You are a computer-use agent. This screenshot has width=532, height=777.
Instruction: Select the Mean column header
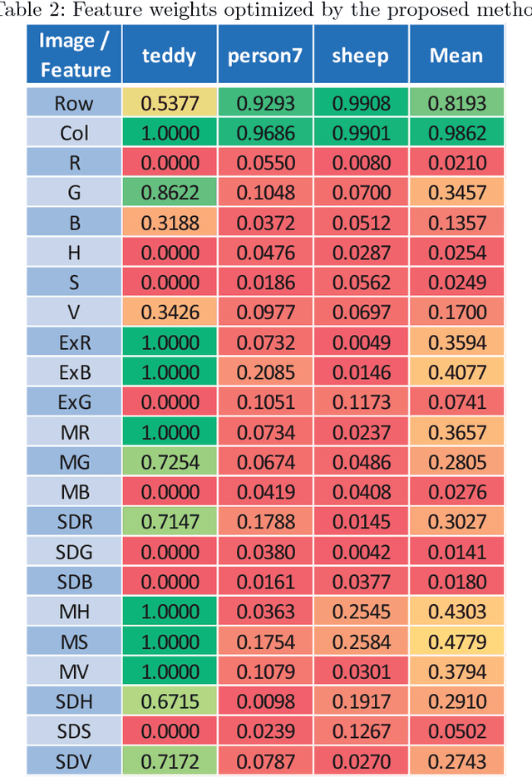point(456,55)
